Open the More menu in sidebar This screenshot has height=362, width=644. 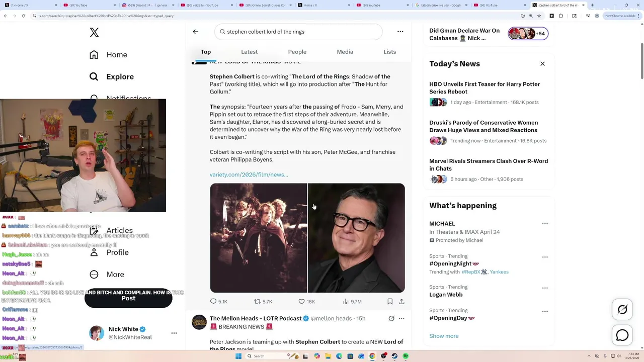pyautogui.click(x=107, y=275)
